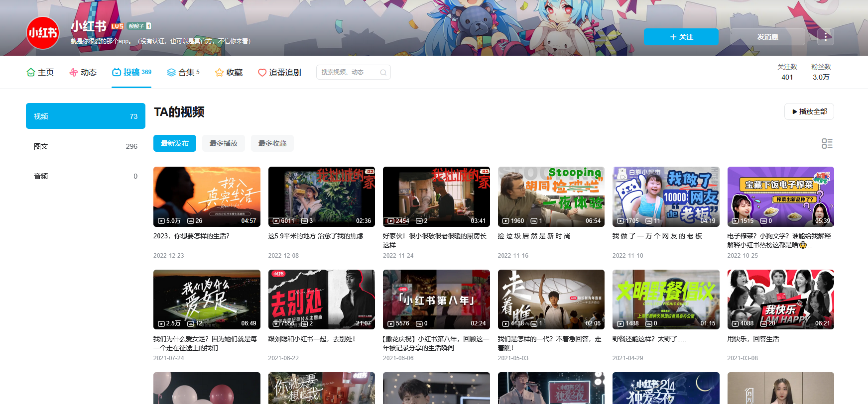Select 视频 73 in sidebar
868x404 pixels.
tap(86, 116)
